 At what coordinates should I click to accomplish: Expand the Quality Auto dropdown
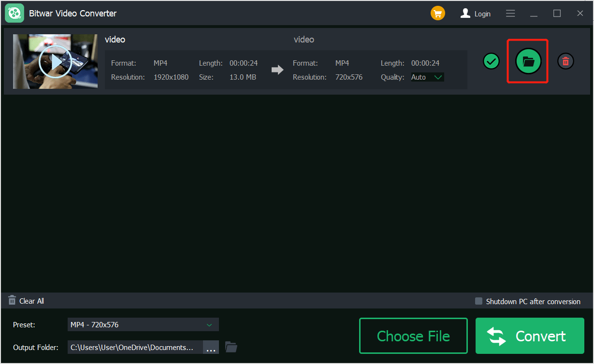(427, 77)
